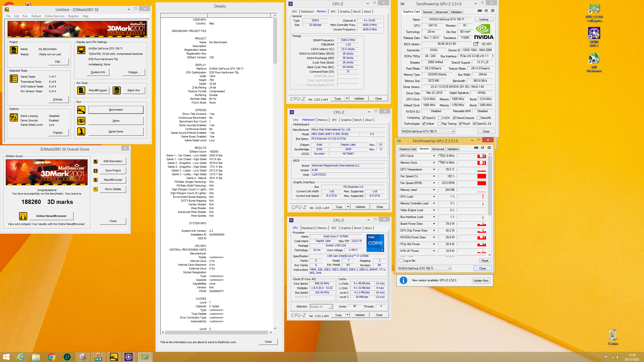Image resolution: width=644 pixels, height=362 pixels.
Task: Toggle the DirectCompute checkbox
Action: [x=454, y=118]
